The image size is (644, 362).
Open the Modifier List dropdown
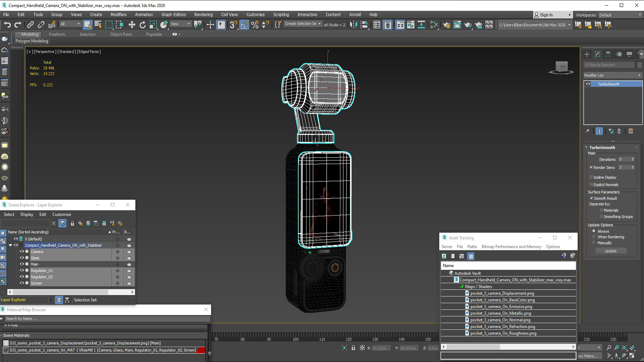click(x=612, y=75)
